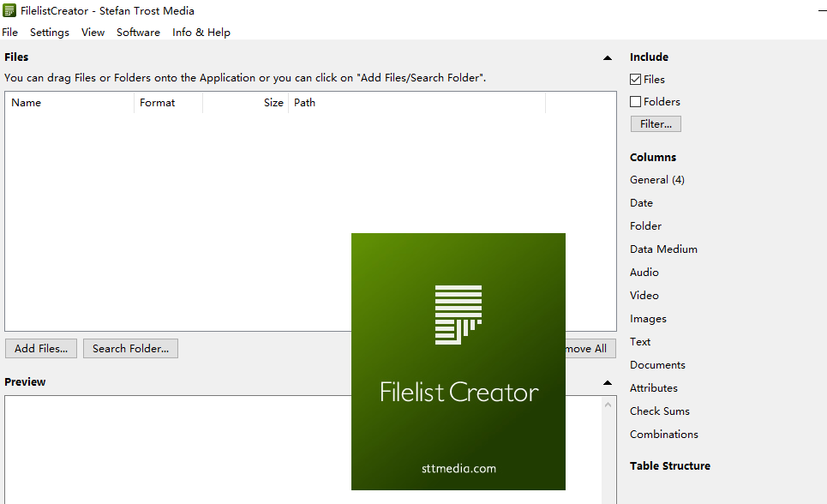The image size is (827, 504).
Task: Click the Columns heading
Action: 653,157
